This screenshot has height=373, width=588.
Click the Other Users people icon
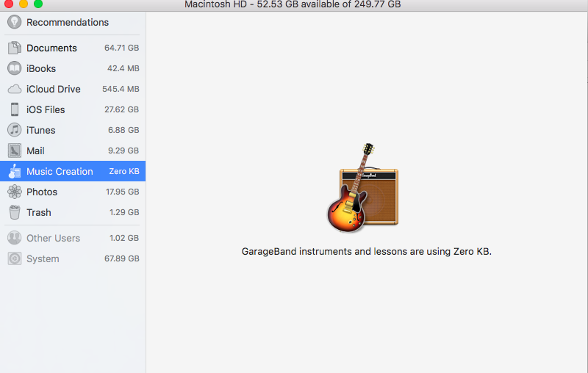pos(14,238)
